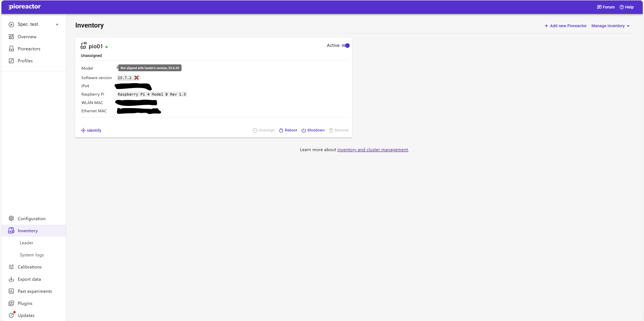The width and height of the screenshot is (644, 321).
Task: Open the Updates page
Action: coord(34,315)
